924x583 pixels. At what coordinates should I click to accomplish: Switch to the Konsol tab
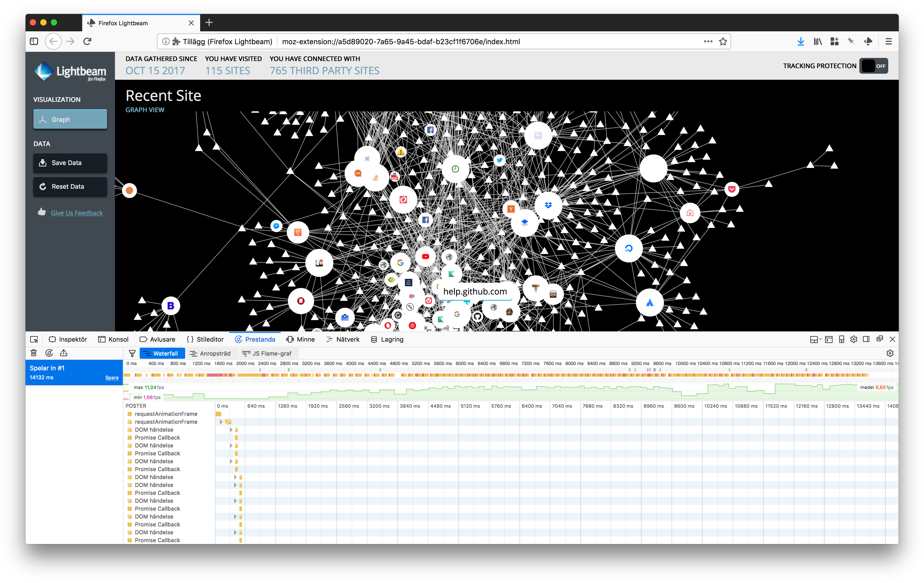pyautogui.click(x=113, y=339)
